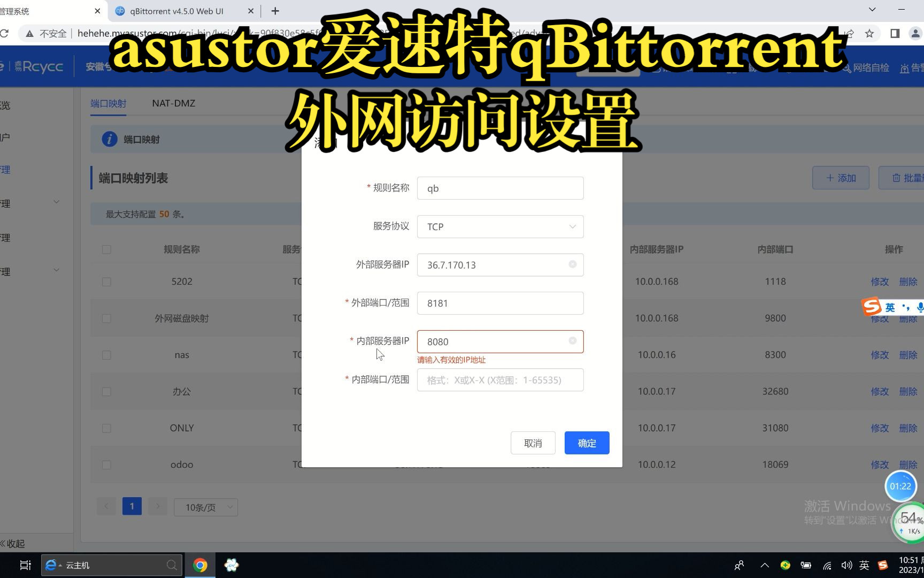The width and height of the screenshot is (924, 578).
Task: Open the tab search chevron
Action: coord(872,10)
